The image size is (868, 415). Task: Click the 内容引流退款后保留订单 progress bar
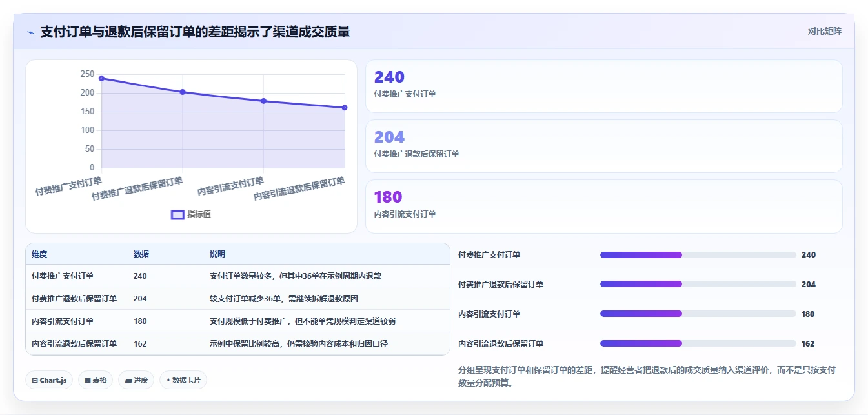698,344
